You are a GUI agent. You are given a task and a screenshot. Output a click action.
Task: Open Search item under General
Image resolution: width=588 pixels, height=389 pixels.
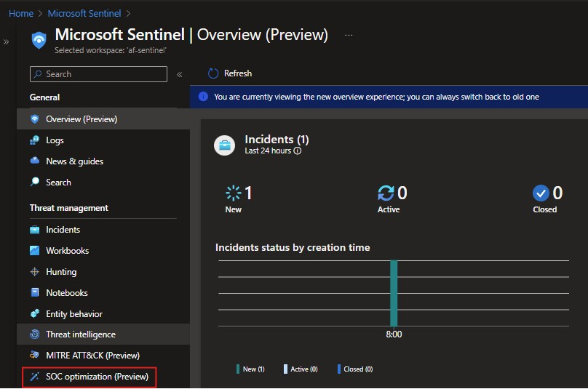point(103,182)
